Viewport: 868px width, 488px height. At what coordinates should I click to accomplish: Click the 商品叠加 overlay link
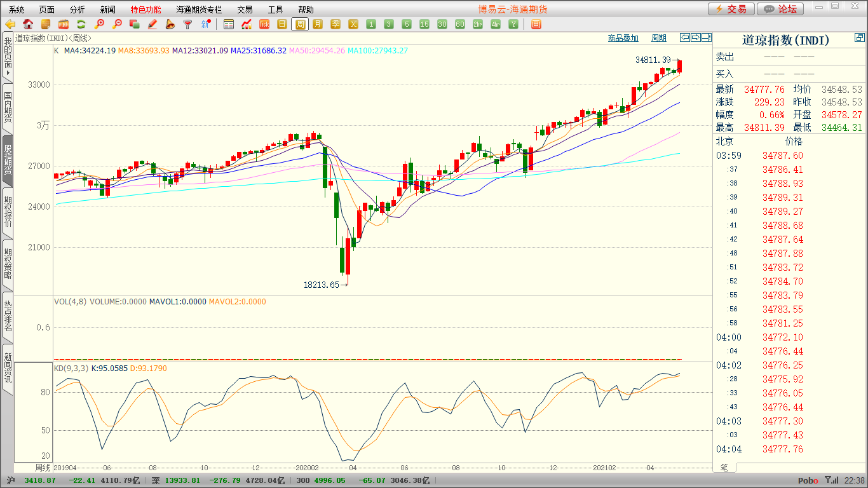click(x=623, y=39)
